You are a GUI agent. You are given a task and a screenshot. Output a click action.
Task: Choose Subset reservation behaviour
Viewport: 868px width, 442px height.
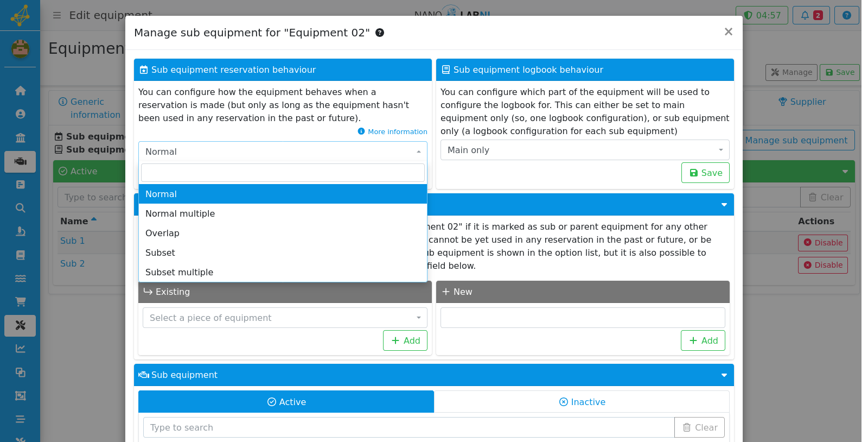click(283, 252)
